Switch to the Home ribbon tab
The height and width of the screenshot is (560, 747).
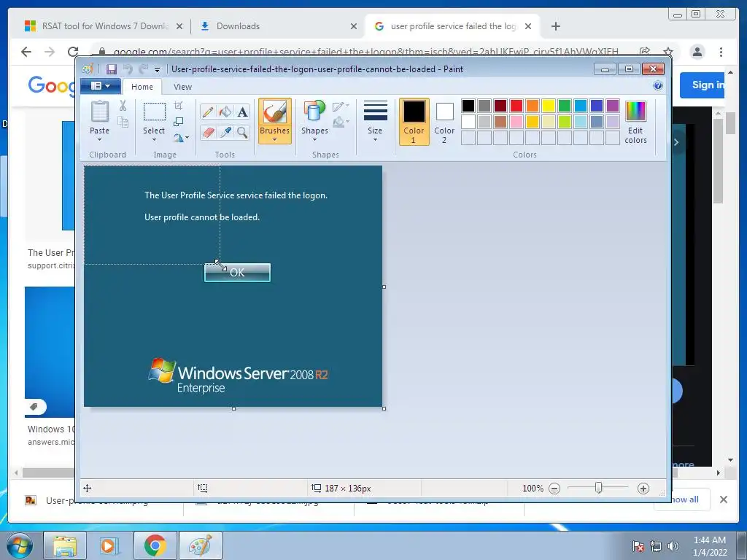(142, 87)
